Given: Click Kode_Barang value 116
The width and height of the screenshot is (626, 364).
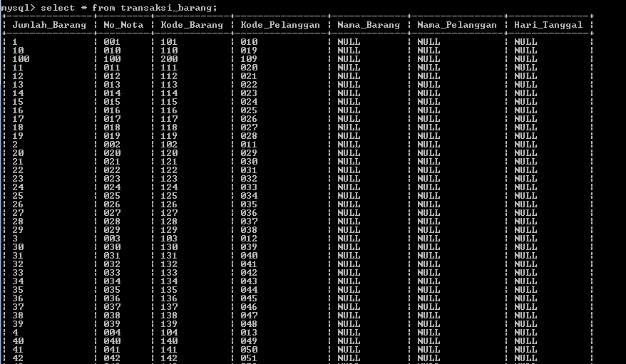Looking at the screenshot, I should (169, 110).
